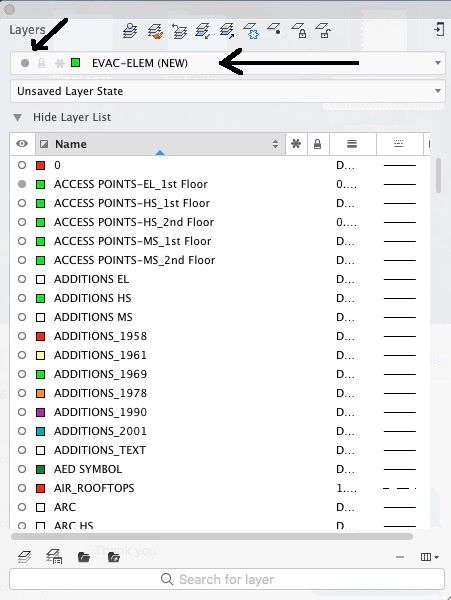Toggle visibility of ADDITIONS_1958 layer
The height and width of the screenshot is (600, 451).
click(22, 336)
